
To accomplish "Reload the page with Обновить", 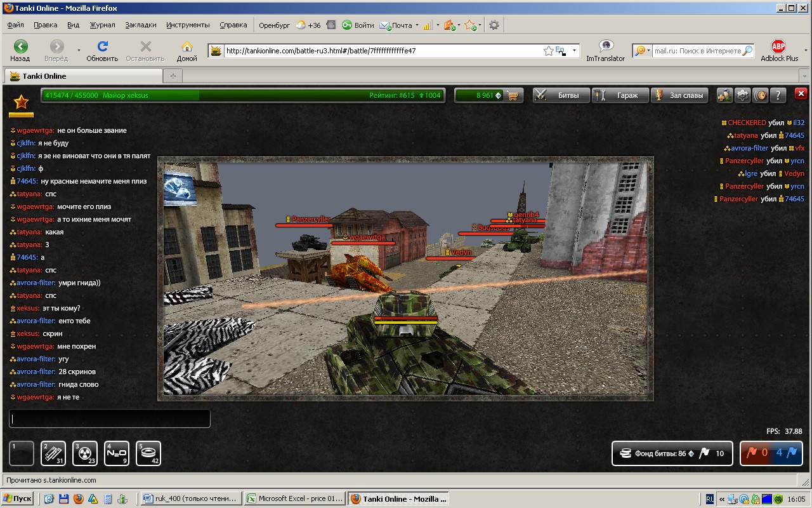I will pos(102,50).
